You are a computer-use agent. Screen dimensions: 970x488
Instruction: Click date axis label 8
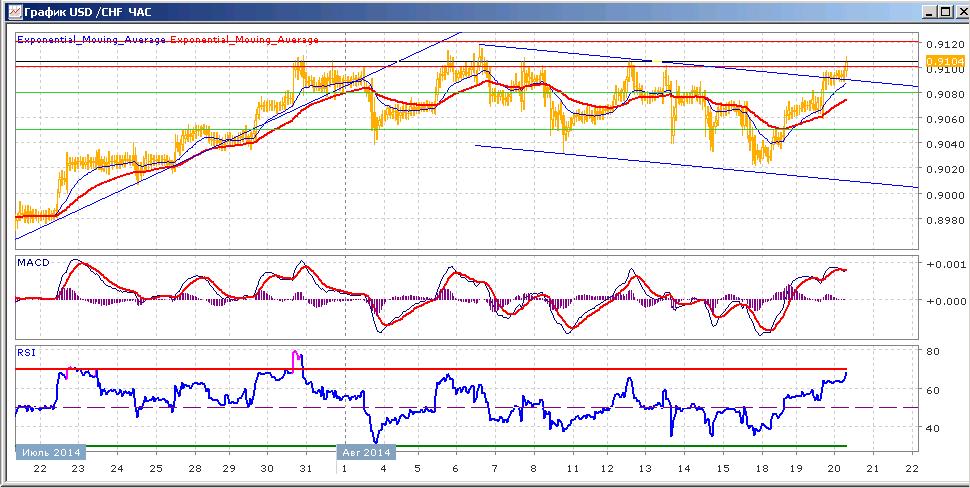(x=531, y=469)
